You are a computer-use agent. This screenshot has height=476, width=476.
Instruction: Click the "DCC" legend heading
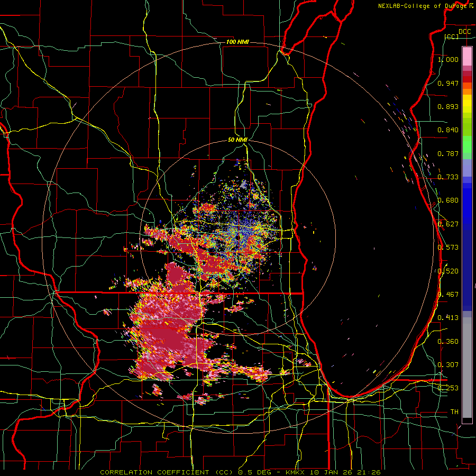click(464, 32)
